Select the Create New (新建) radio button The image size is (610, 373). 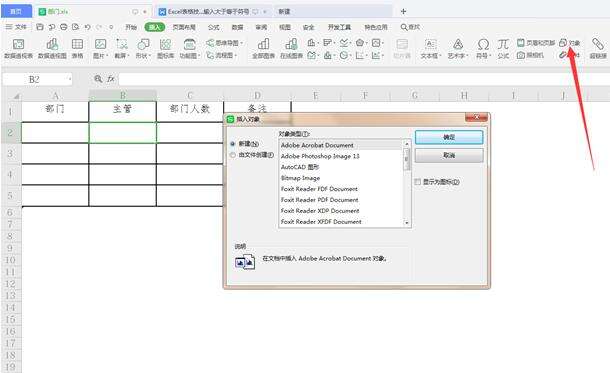(233, 144)
